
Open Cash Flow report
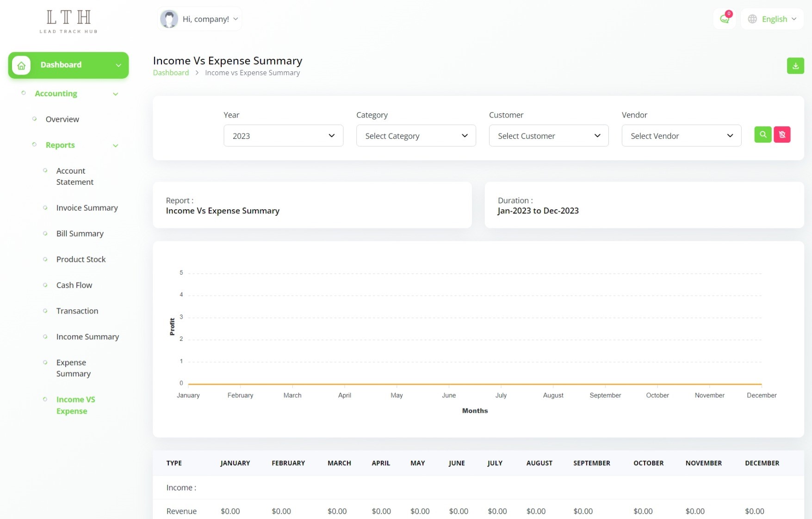(74, 285)
